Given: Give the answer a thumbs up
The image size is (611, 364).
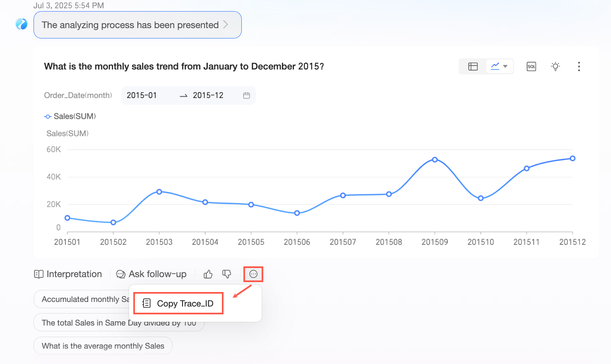Looking at the screenshot, I should pos(208,274).
